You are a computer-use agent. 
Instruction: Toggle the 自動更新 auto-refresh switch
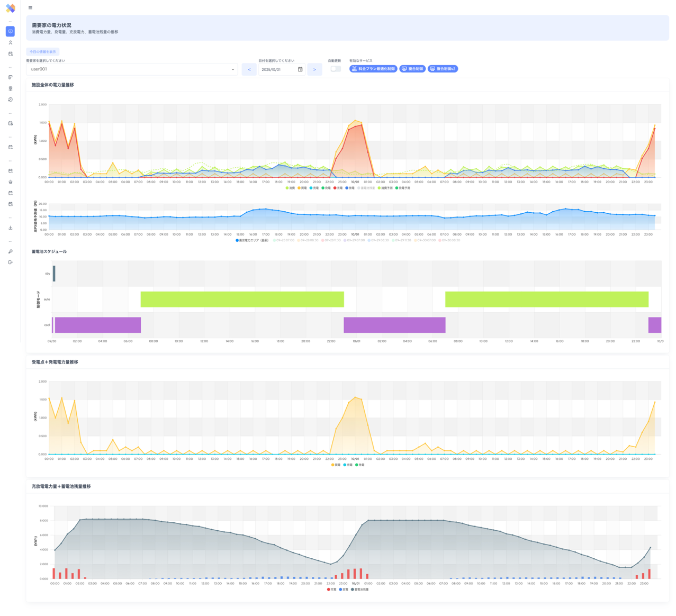click(x=335, y=69)
